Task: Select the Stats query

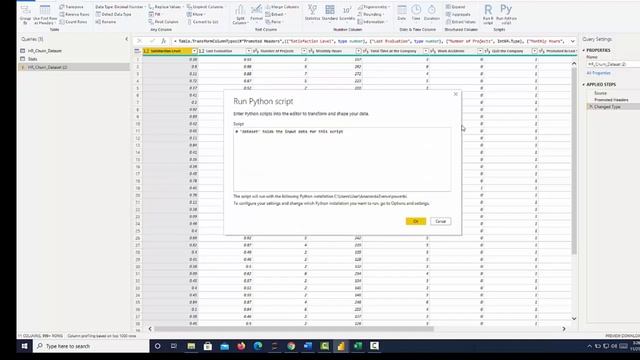Action: 32,59
